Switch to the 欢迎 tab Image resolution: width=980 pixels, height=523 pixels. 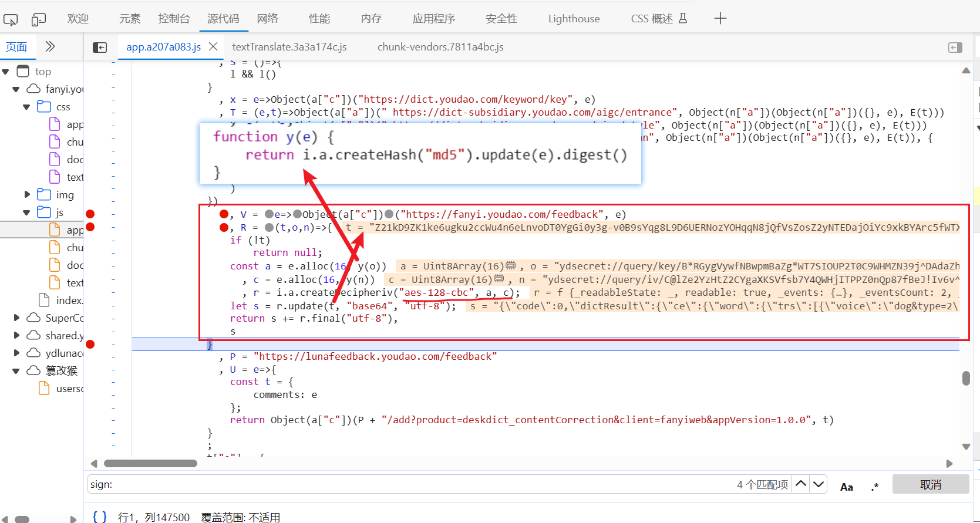[78, 18]
